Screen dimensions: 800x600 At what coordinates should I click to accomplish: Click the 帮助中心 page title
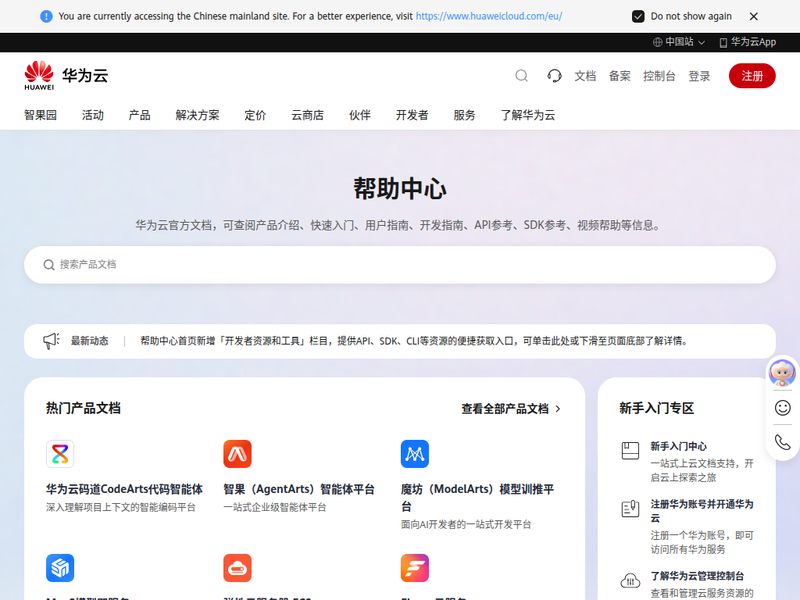[x=400, y=189]
